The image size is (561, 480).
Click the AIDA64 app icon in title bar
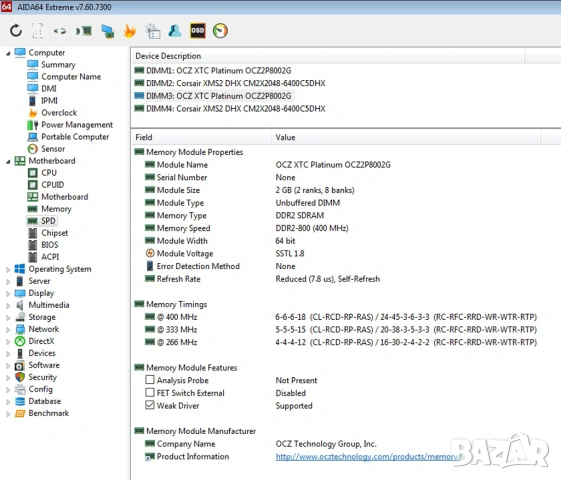(6, 6)
